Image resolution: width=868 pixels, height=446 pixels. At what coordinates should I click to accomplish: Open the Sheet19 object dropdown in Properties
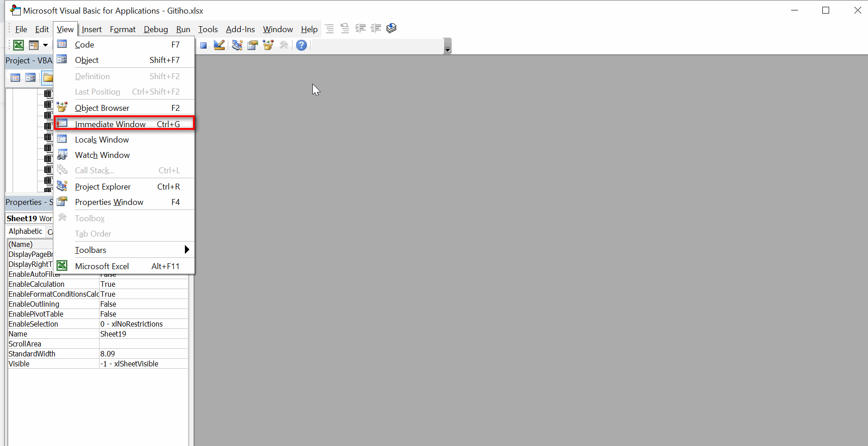29,218
